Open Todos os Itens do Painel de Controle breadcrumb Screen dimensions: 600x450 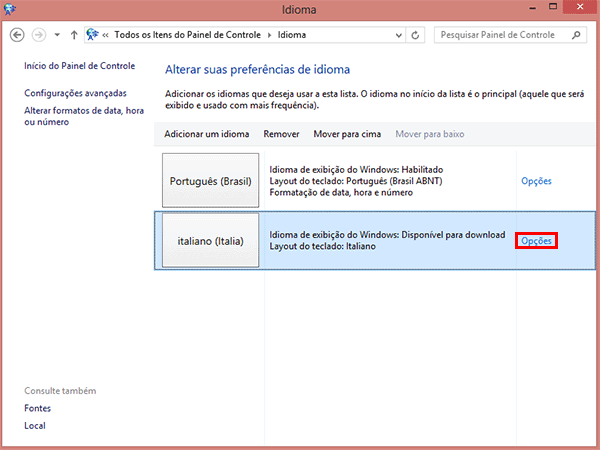pos(188,35)
